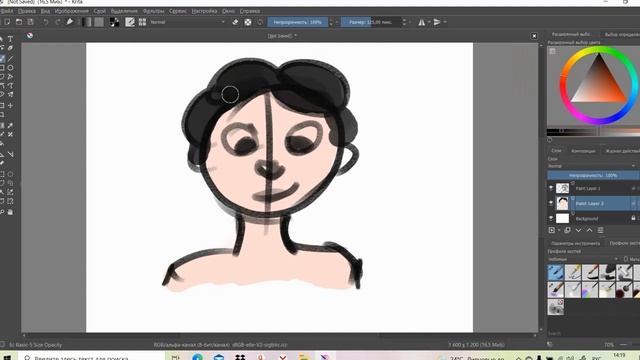Undo the last action
This screenshot has height=360, width=640.
[46, 22]
